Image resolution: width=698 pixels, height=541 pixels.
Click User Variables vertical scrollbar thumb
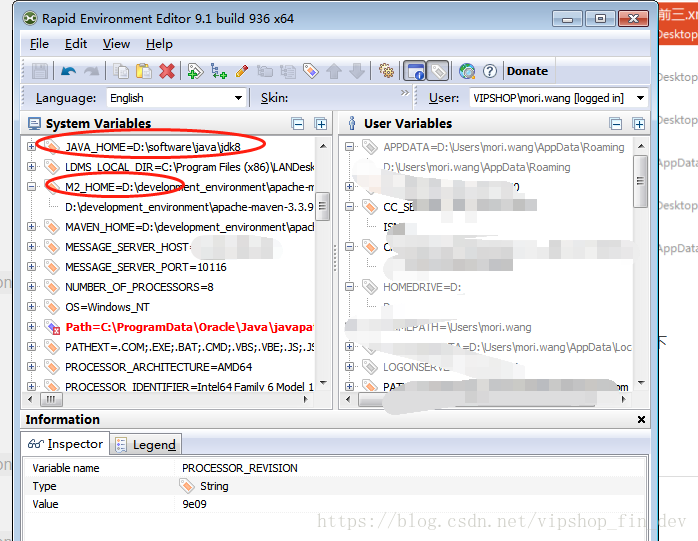[641, 181]
